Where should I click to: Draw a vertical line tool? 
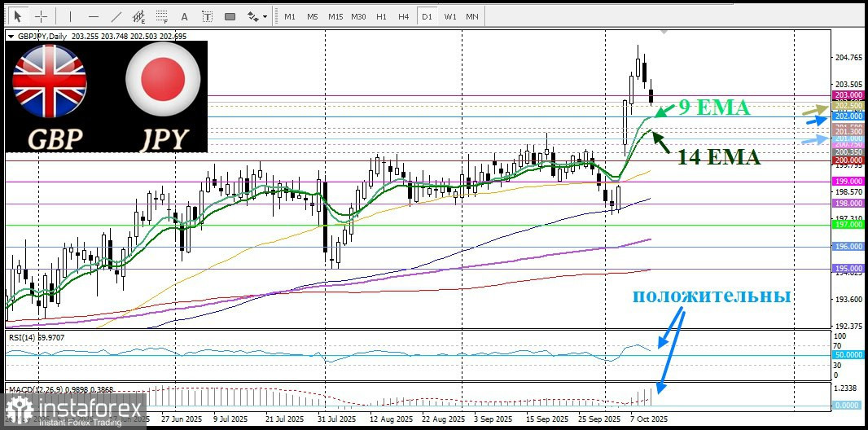70,16
